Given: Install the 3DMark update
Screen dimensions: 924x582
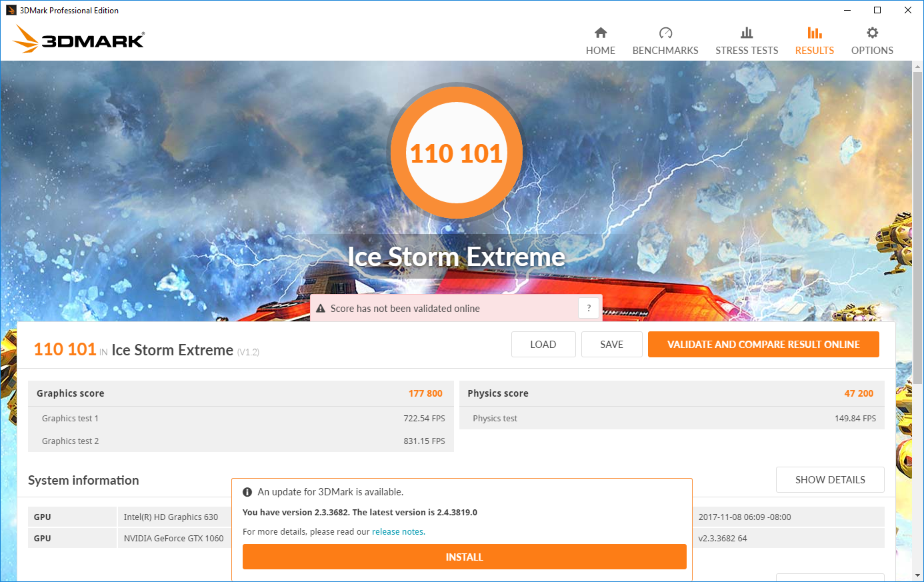Looking at the screenshot, I should click(464, 557).
